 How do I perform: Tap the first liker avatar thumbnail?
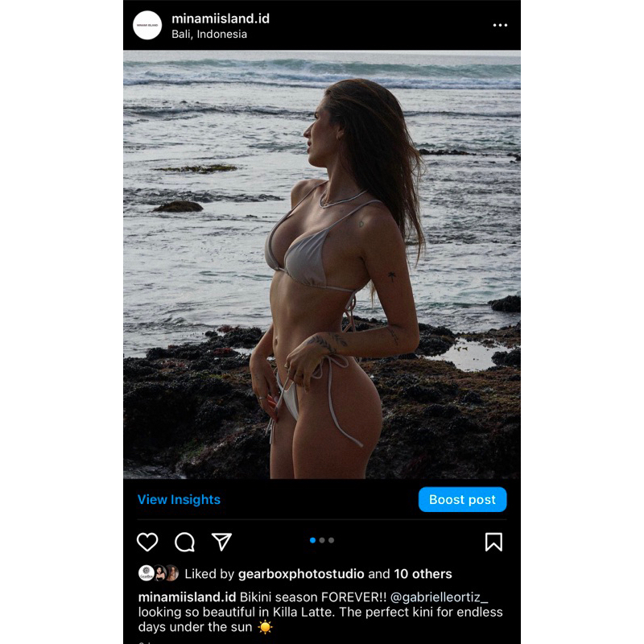[147, 573]
